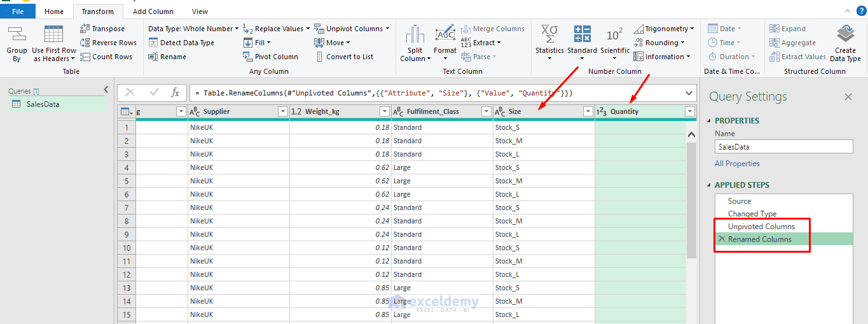The image size is (868, 324).
Task: Switch to the Add Column tab
Action: 153,11
